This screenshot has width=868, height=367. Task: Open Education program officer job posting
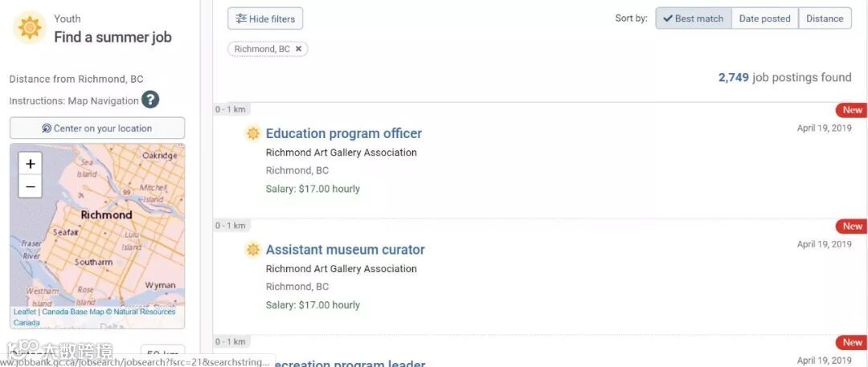344,133
